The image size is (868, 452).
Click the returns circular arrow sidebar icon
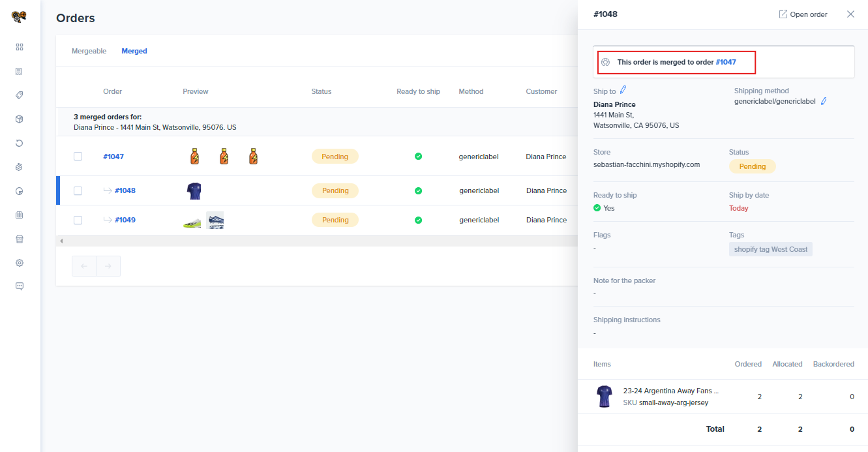[x=20, y=143]
